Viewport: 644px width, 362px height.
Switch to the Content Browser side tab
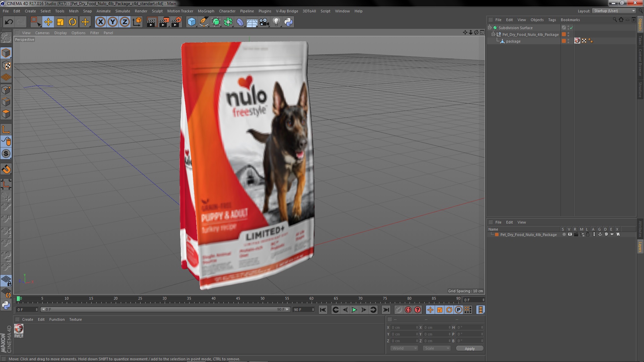pyautogui.click(x=640, y=62)
